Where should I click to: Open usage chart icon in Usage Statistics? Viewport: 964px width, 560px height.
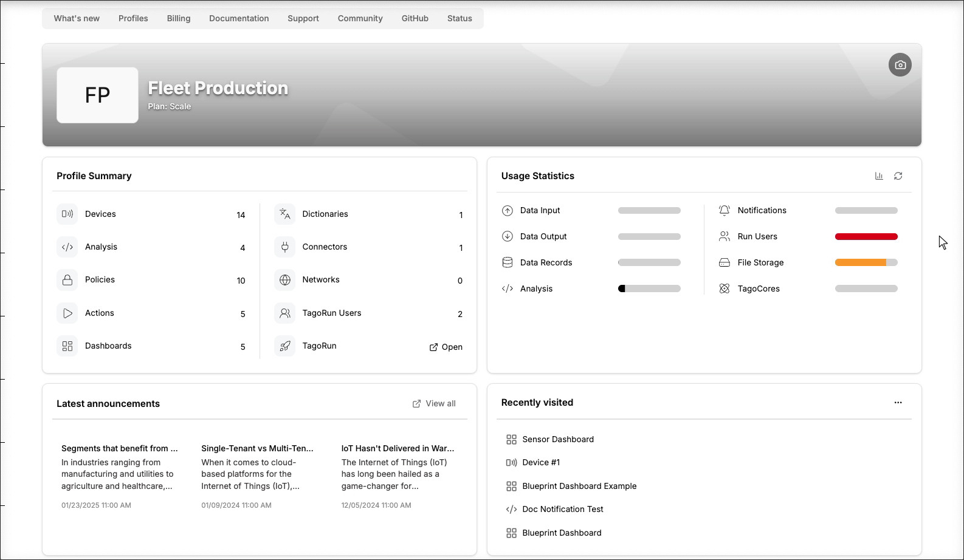click(x=879, y=176)
